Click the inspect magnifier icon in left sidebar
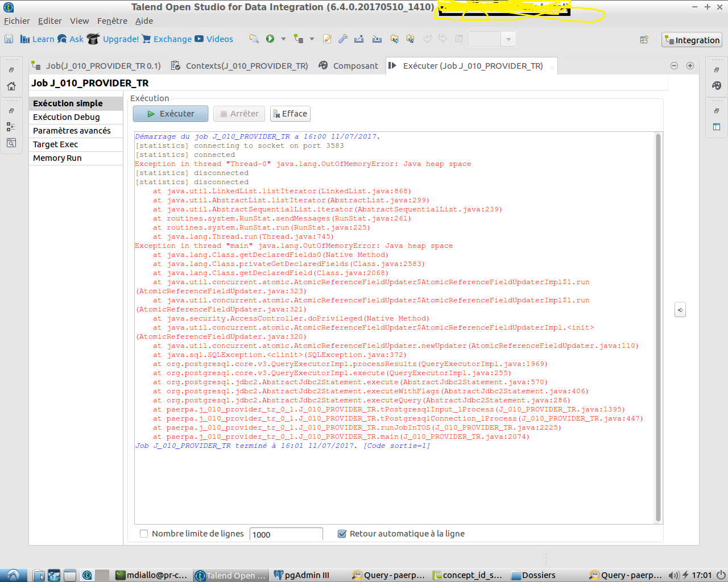 [11, 143]
